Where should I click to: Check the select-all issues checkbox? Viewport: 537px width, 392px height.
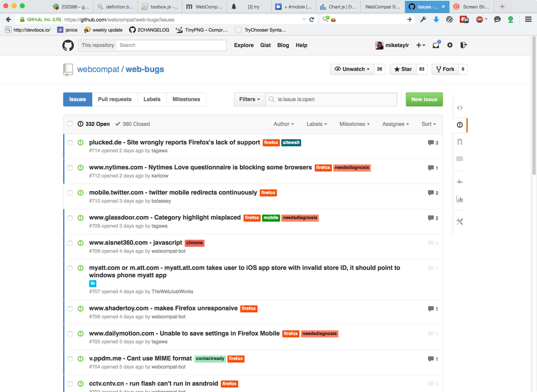70,124
